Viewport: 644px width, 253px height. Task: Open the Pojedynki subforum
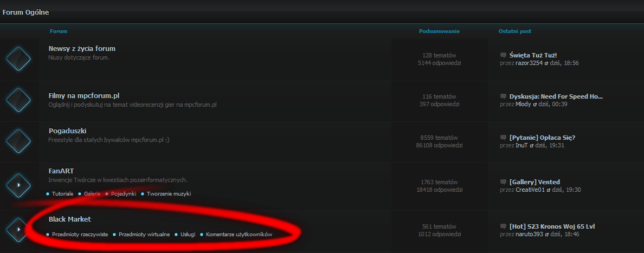click(124, 194)
